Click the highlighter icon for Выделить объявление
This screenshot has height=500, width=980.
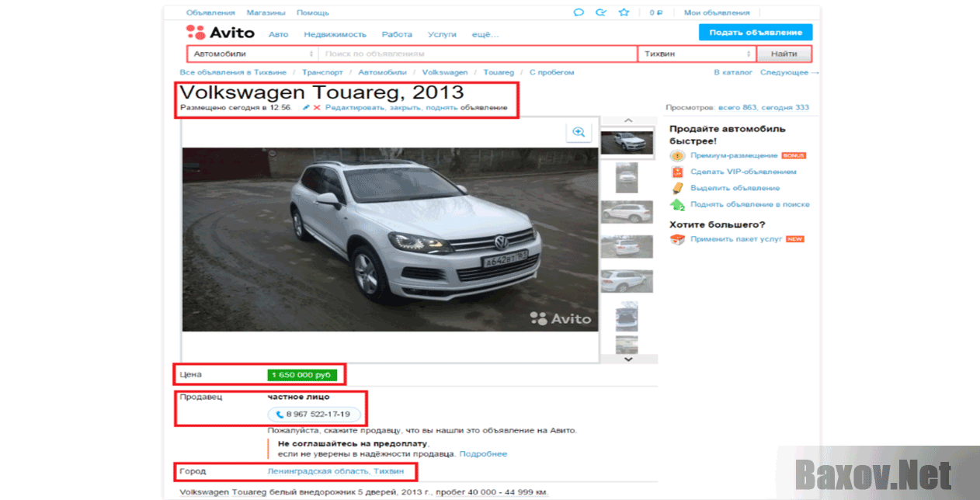[x=677, y=189]
